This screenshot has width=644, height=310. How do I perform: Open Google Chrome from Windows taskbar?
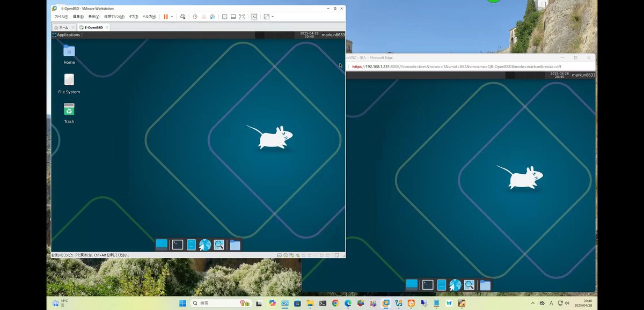[x=335, y=303]
